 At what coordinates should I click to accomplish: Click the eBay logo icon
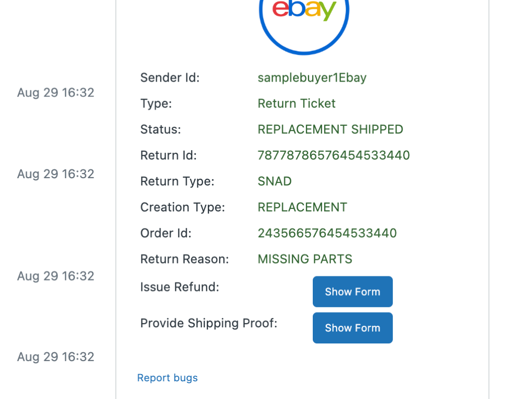point(304,16)
